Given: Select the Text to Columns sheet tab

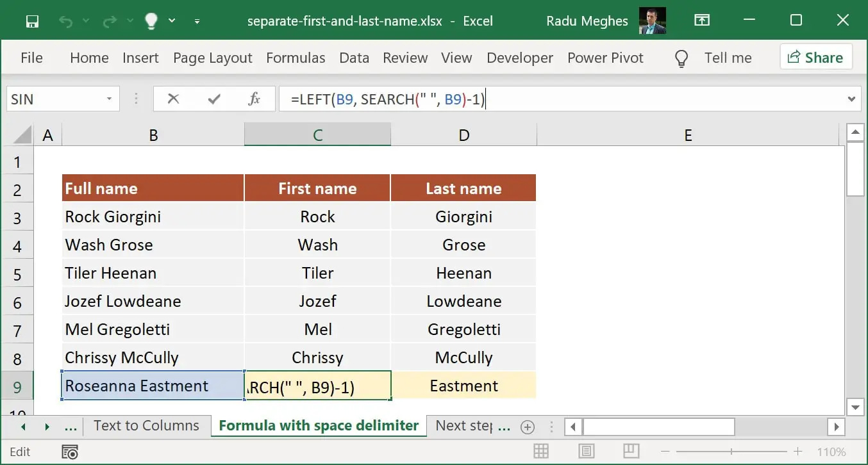Looking at the screenshot, I should pyautogui.click(x=147, y=425).
